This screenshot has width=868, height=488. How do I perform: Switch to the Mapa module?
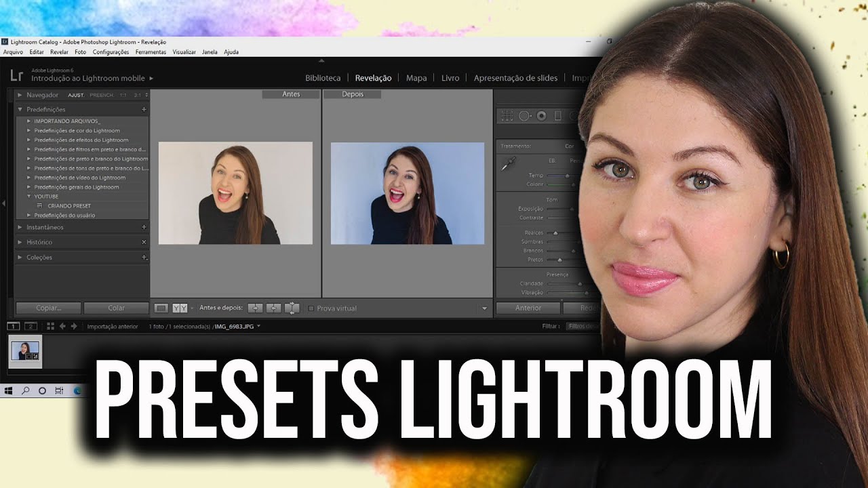point(416,78)
